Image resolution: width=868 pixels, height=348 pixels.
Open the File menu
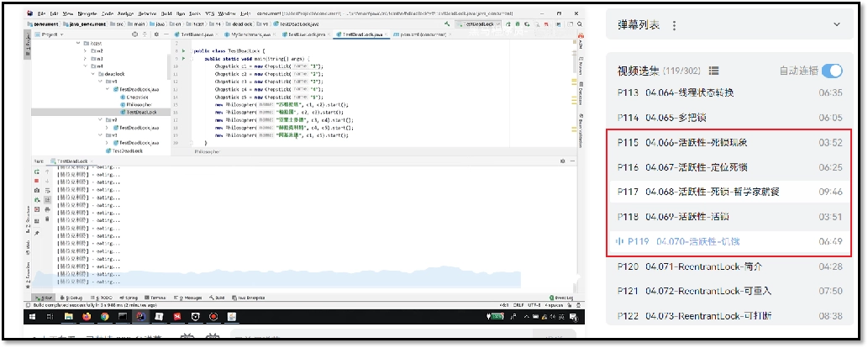[x=41, y=13]
